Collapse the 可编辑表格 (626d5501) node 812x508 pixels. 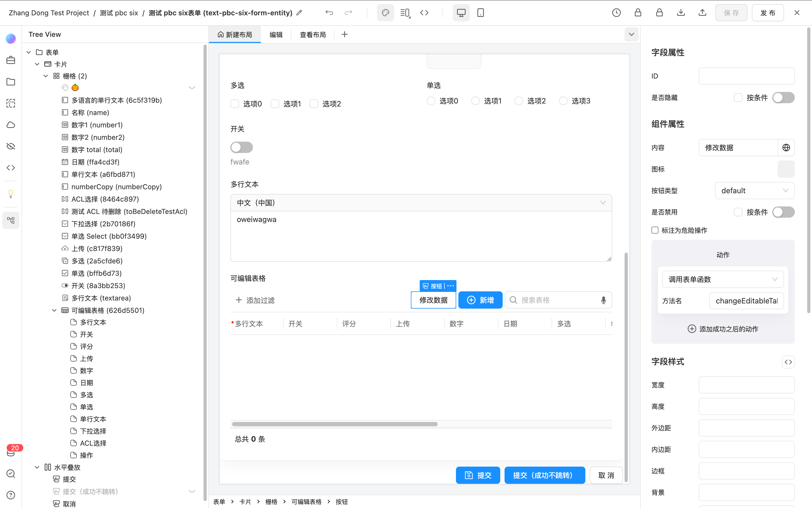tap(54, 310)
